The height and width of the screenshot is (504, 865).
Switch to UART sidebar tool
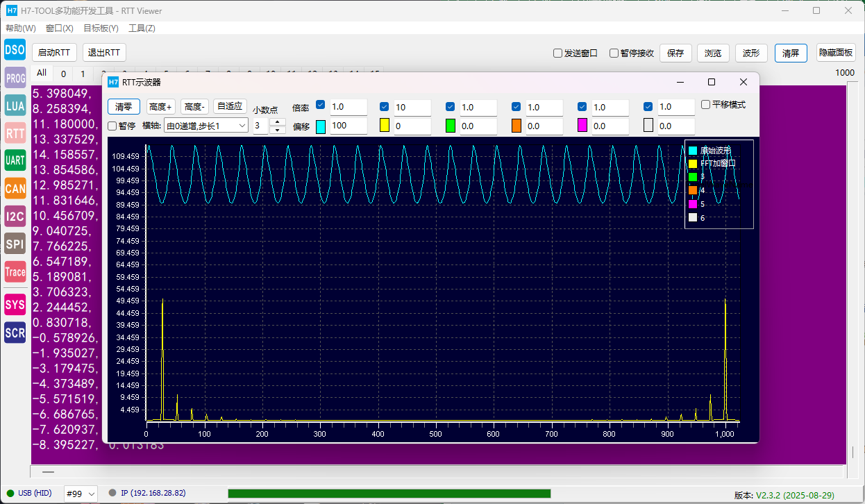(x=15, y=160)
